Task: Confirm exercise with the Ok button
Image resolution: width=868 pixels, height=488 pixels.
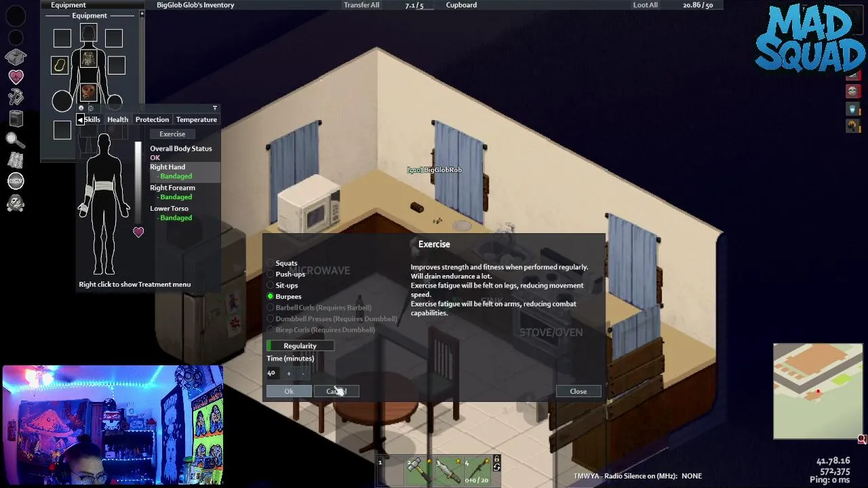Action: pos(289,391)
